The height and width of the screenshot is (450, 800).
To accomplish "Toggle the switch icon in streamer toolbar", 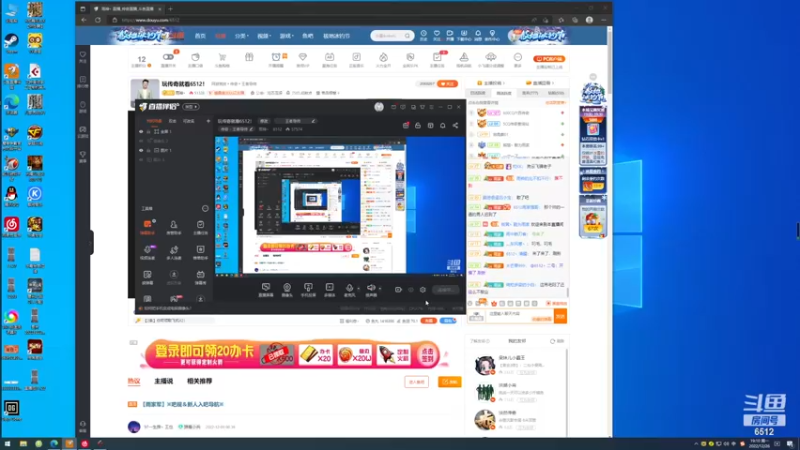I will (168, 57).
